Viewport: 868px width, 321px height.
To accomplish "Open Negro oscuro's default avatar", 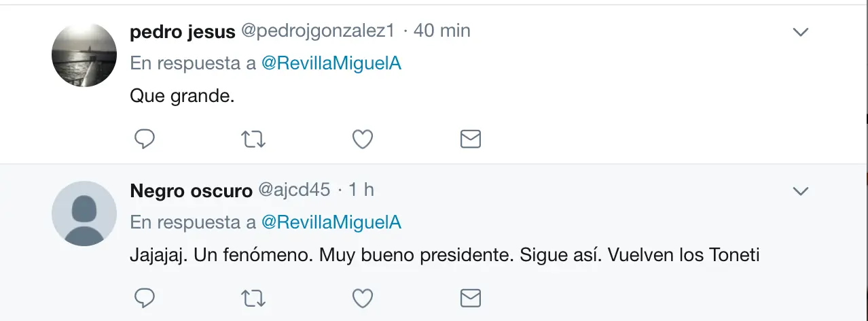I will (x=84, y=214).
